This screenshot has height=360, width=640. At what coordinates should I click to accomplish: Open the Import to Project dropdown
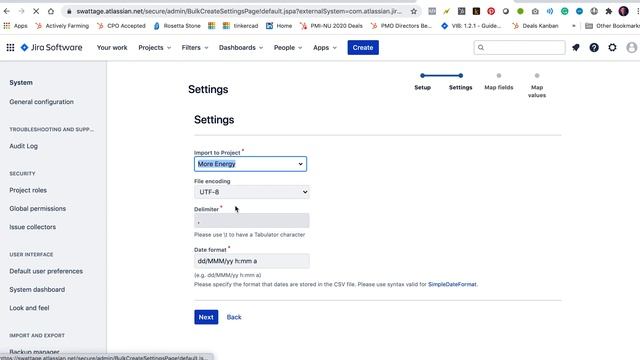(x=250, y=164)
